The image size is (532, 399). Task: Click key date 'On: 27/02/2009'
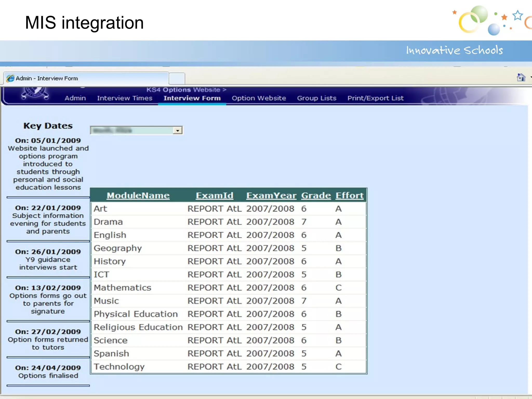point(48,332)
